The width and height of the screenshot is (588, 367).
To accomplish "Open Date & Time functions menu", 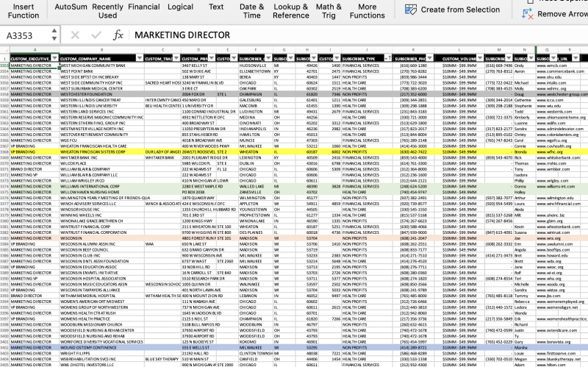I will [x=251, y=11].
